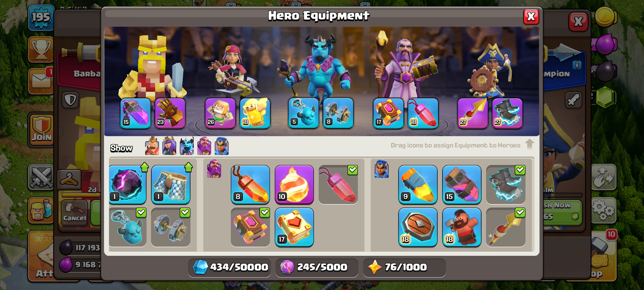Click the Cancel upgrade button
644x290 pixels.
(x=75, y=213)
